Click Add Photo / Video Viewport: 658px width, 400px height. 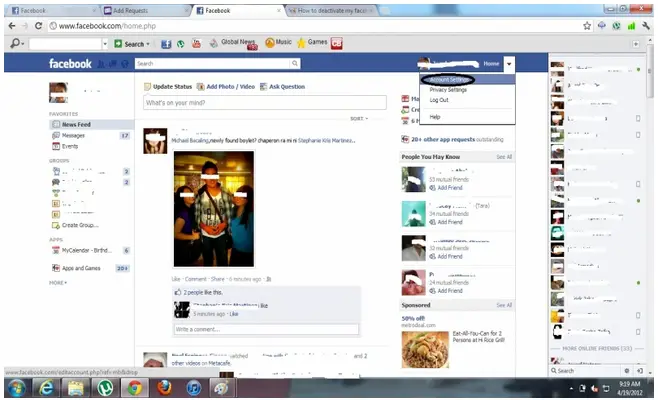(x=226, y=87)
